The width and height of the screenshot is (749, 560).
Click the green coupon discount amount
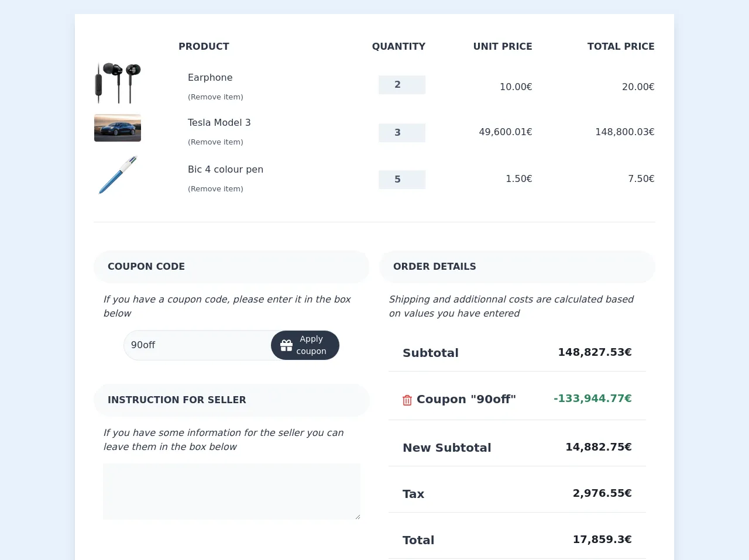(x=592, y=398)
